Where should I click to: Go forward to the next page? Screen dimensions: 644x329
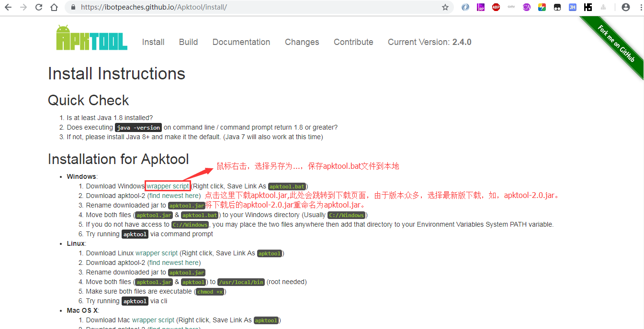click(x=23, y=7)
